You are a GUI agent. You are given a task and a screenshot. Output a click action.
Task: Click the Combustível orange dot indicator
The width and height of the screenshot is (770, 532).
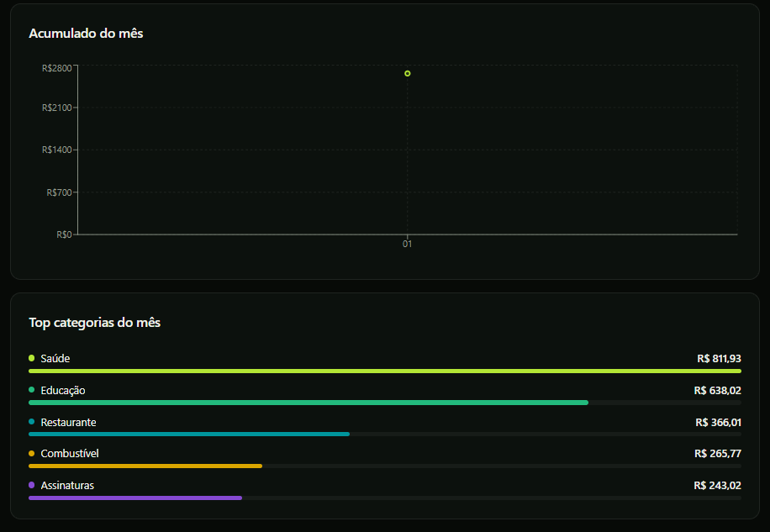tap(31, 454)
